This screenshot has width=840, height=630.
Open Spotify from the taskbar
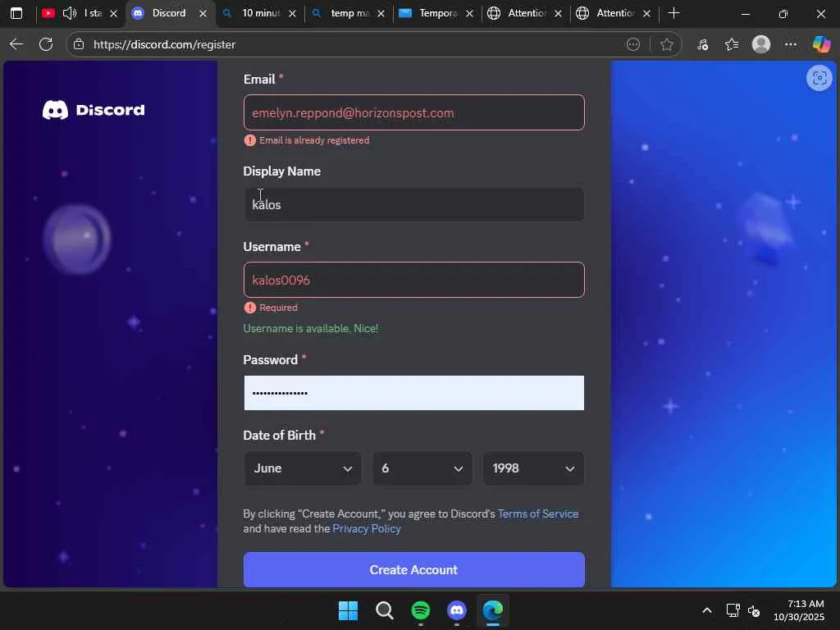coord(421,610)
